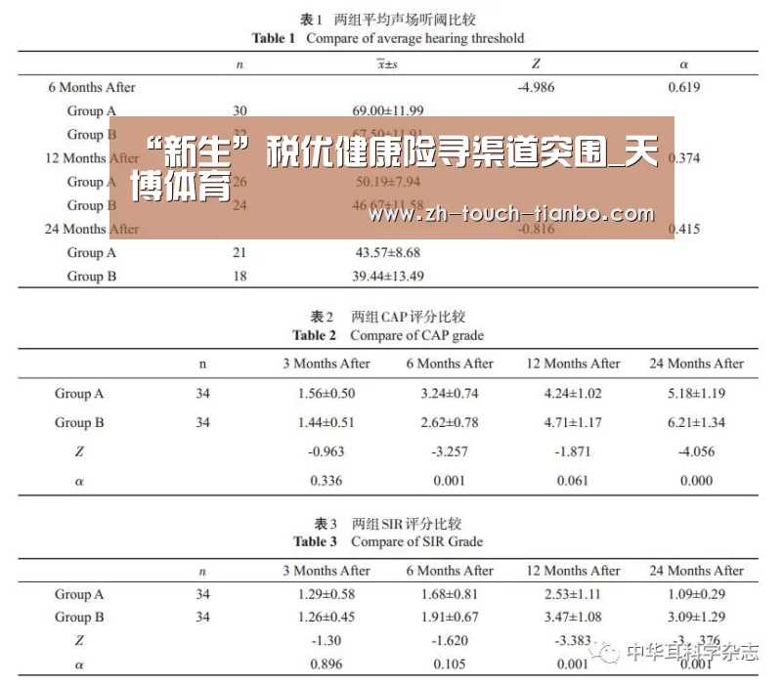Click the cell '1.91±0.67'
784x686 pixels.
(450, 617)
